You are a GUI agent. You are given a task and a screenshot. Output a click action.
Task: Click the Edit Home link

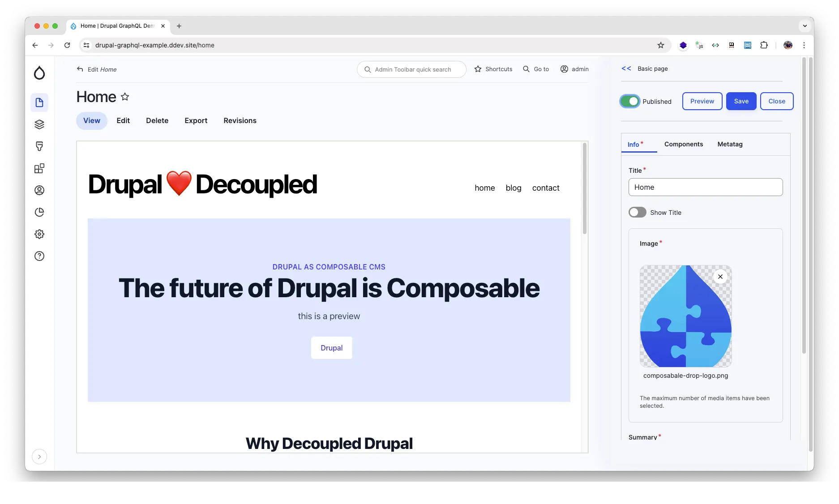pyautogui.click(x=102, y=69)
